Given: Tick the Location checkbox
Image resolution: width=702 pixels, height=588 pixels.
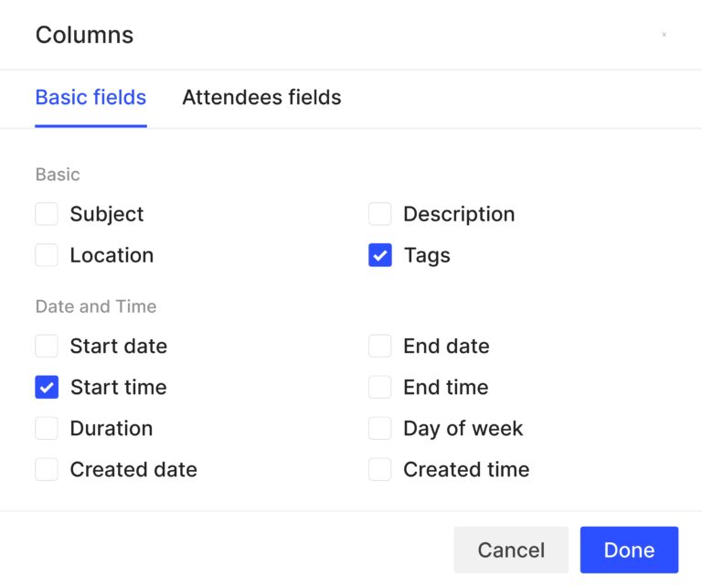Looking at the screenshot, I should pyautogui.click(x=47, y=255).
